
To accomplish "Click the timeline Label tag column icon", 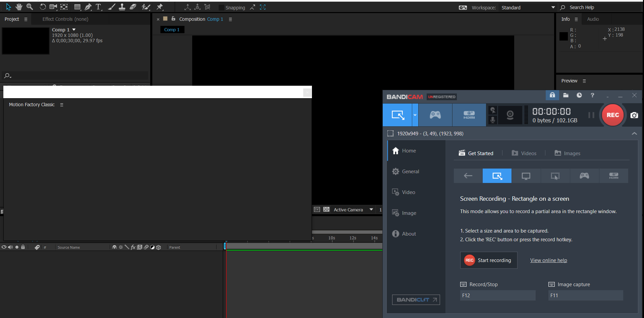I will coord(37,247).
